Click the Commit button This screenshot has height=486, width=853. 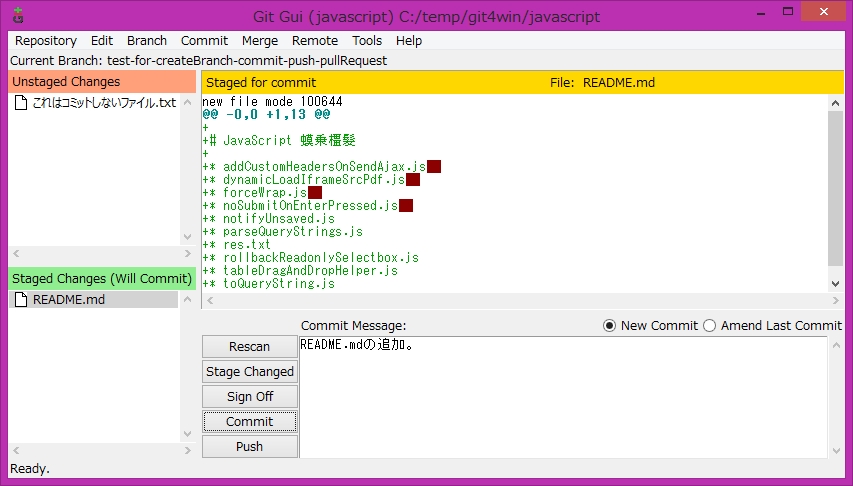[250, 422]
